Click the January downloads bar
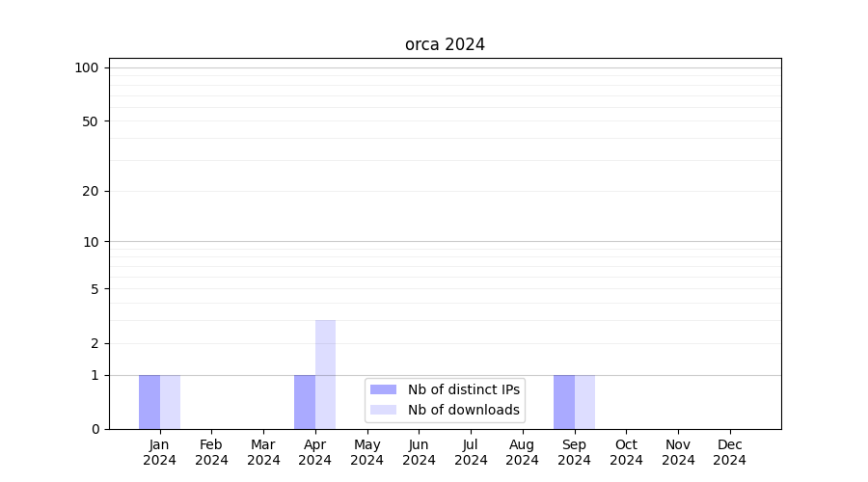The height and width of the screenshot is (482, 868). click(x=170, y=402)
